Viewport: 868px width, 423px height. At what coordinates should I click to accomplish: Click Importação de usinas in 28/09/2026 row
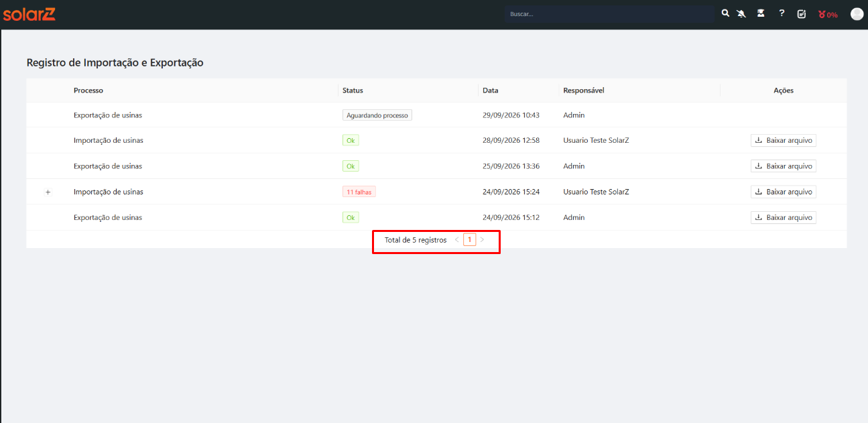pos(109,141)
